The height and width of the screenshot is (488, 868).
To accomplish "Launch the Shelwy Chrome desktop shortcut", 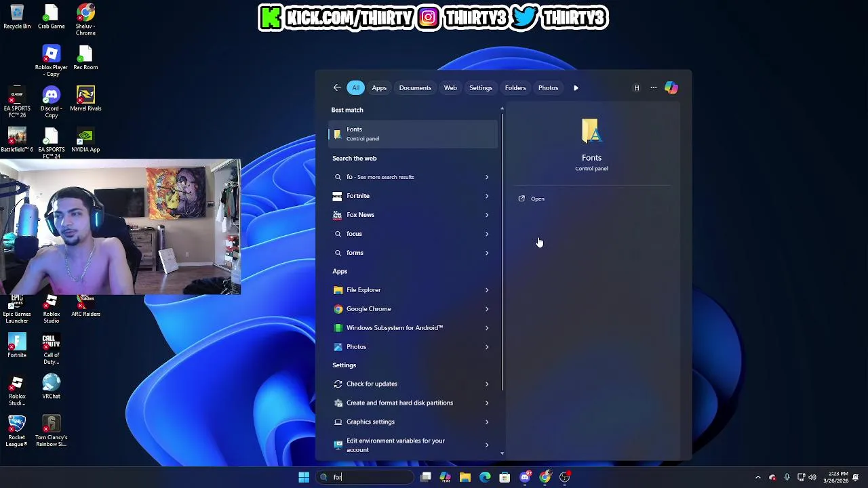I will (85, 20).
